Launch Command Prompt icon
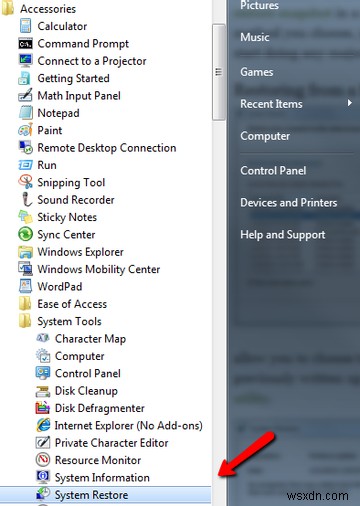This screenshot has width=360, height=506. tap(25, 43)
